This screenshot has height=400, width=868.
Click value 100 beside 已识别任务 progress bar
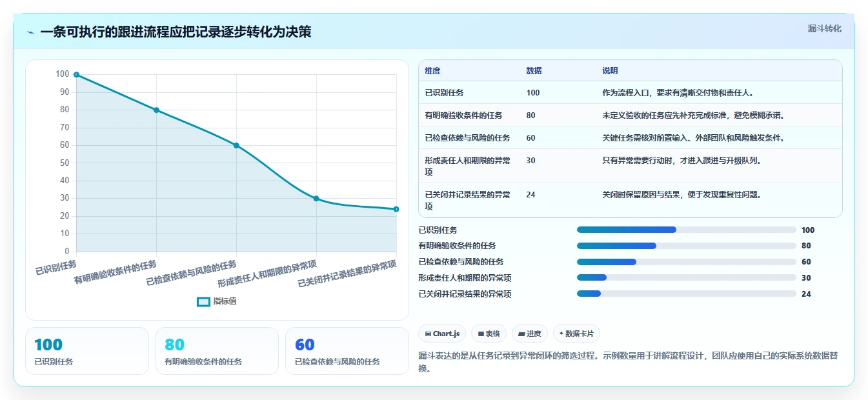pyautogui.click(x=808, y=230)
